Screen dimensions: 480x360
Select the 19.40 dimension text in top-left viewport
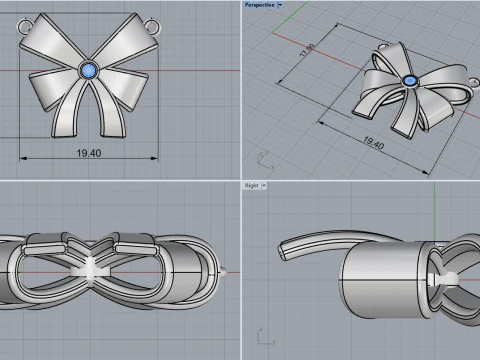89,153
